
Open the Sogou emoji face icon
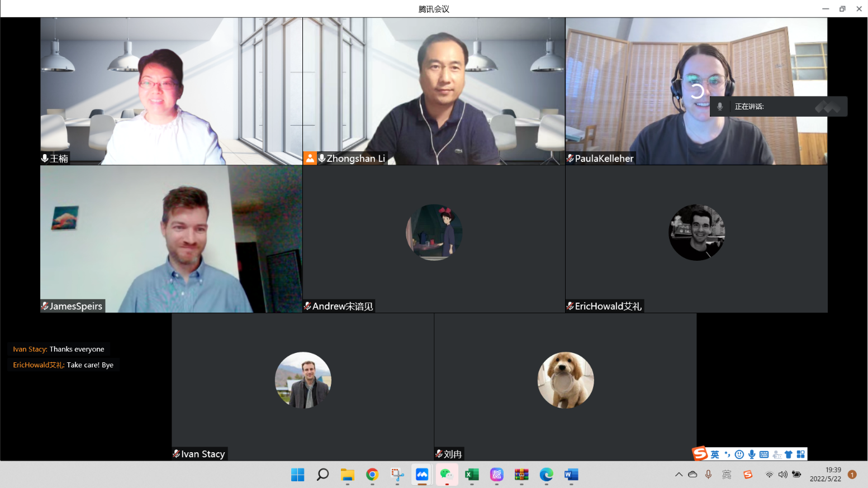click(739, 454)
